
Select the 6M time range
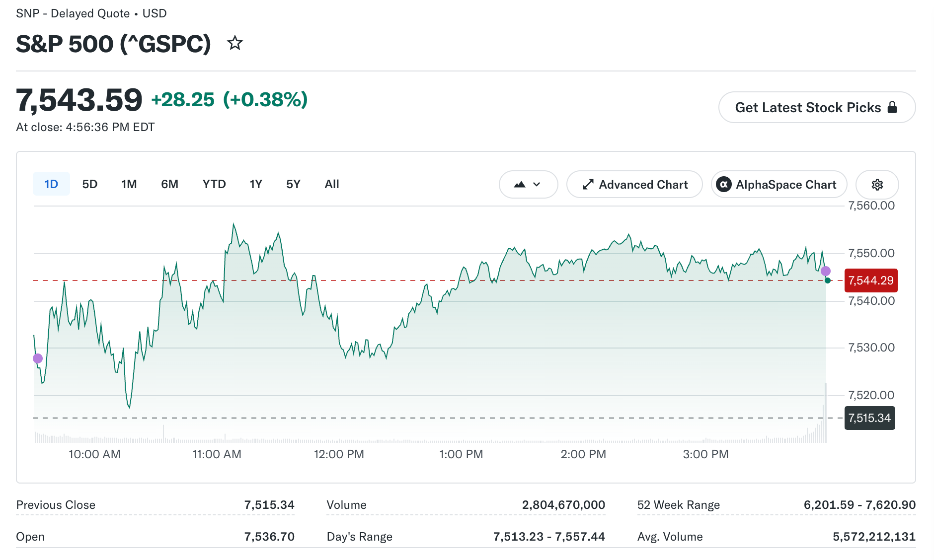[169, 184]
